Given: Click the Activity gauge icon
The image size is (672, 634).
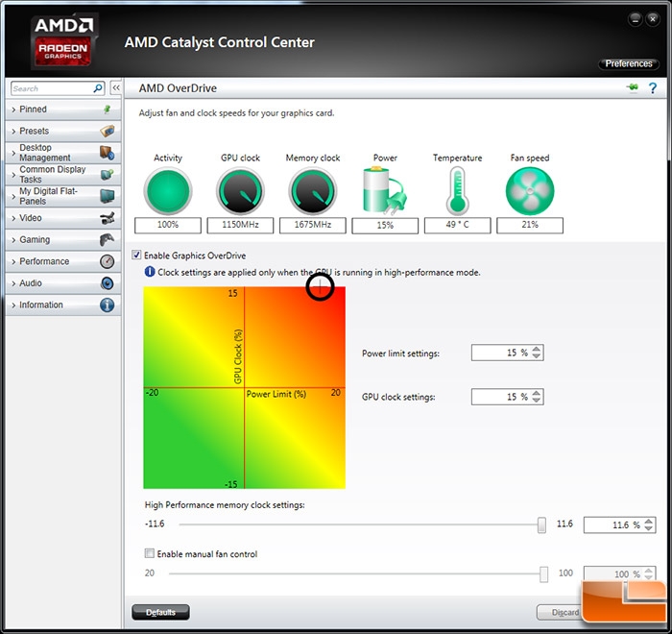Looking at the screenshot, I should coord(168,191).
